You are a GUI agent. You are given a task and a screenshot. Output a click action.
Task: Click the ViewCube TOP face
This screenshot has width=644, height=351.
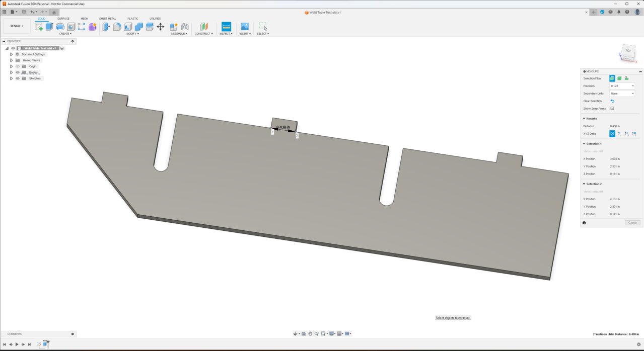[x=628, y=51]
